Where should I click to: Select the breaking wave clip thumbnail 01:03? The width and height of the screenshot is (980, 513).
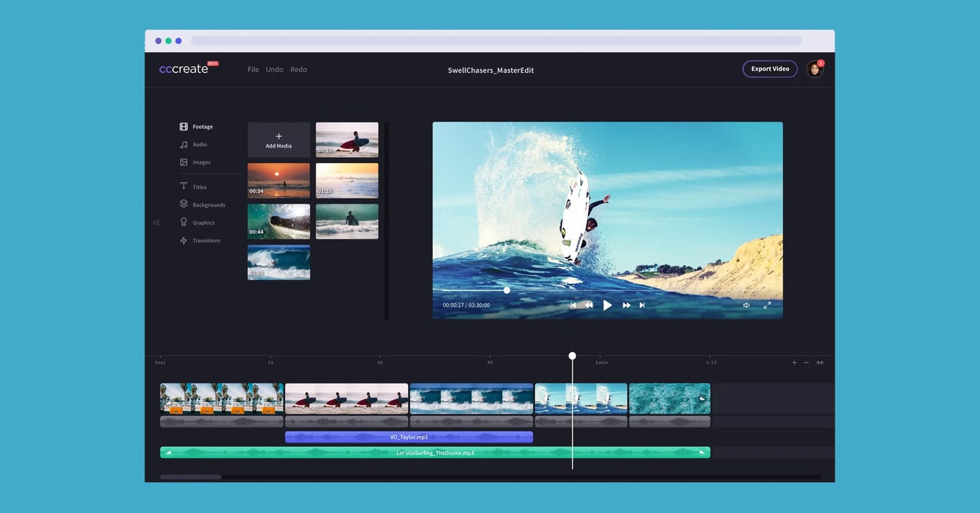(279, 263)
